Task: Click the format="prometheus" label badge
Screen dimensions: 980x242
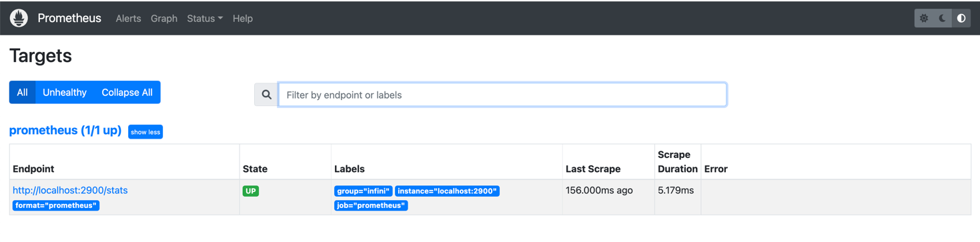Action: tap(56, 205)
